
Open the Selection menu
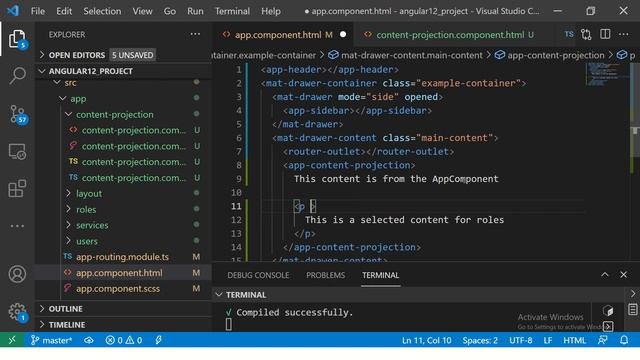[102, 11]
